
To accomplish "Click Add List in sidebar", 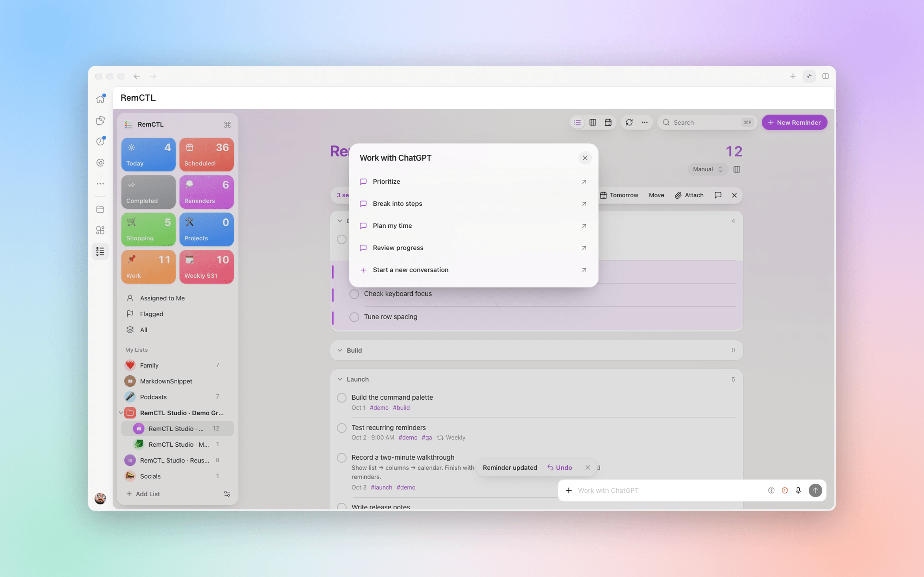I will pyautogui.click(x=143, y=494).
